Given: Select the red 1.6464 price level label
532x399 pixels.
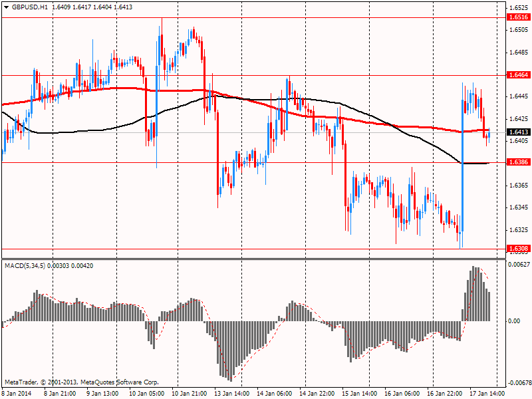Looking at the screenshot, I should click(519, 75).
